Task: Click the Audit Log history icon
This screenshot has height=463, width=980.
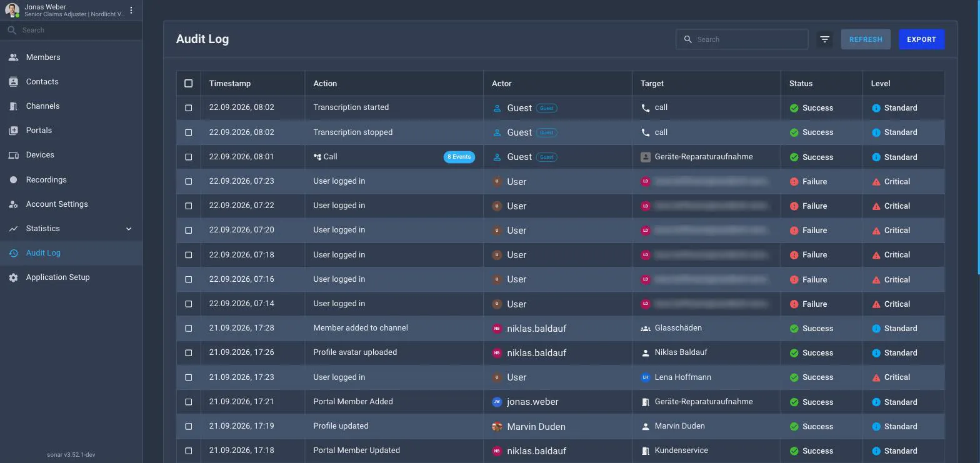Action: (13, 253)
